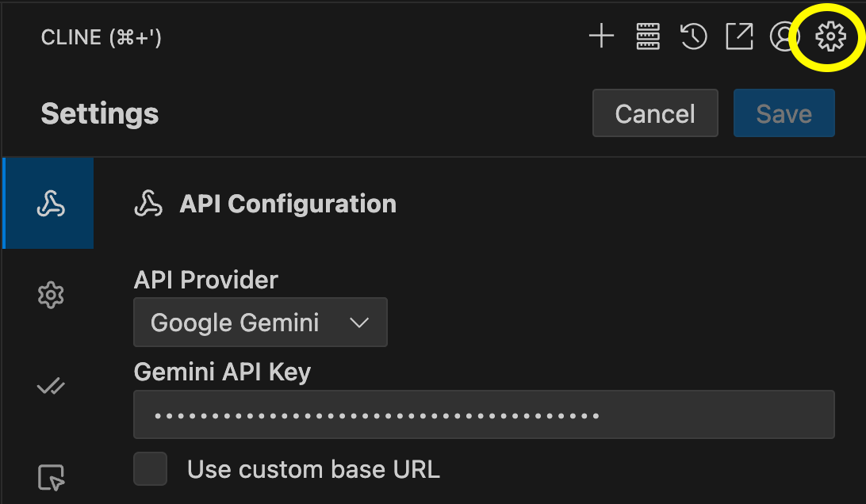Select the highlighted API Configuration sidebar tab
This screenshot has height=504, width=866.
[48, 203]
